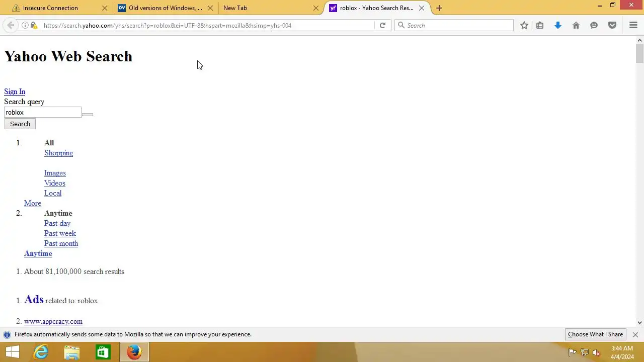Open site identity info icon
Image resolution: width=644 pixels, height=362 pixels.
25,25
